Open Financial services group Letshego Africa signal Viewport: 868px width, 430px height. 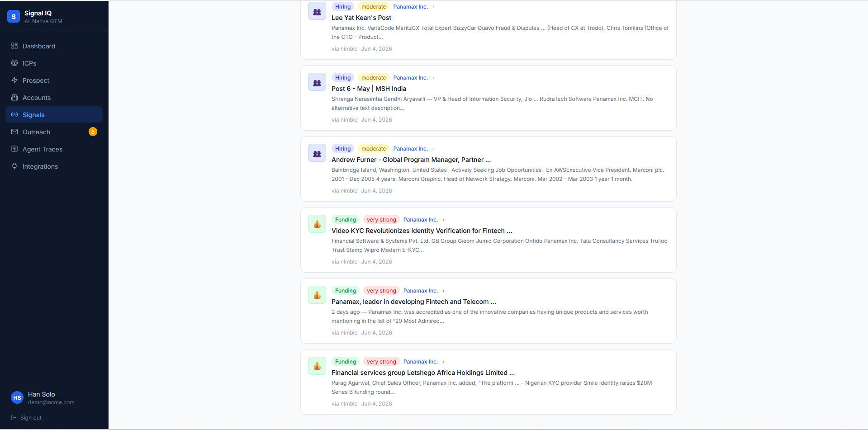423,373
